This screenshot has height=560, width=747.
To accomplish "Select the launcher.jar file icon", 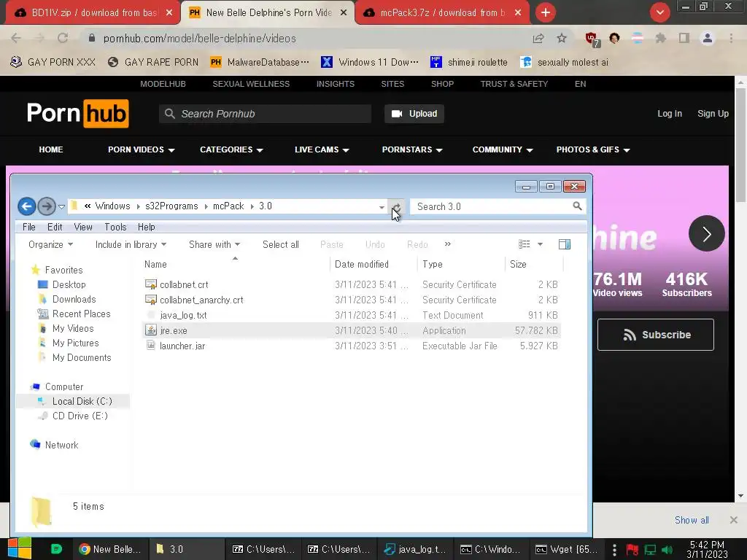I will click(150, 346).
